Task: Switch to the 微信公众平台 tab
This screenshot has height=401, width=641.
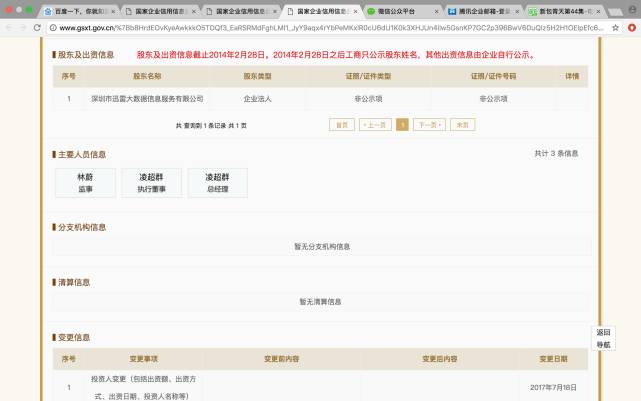Action: point(403,11)
